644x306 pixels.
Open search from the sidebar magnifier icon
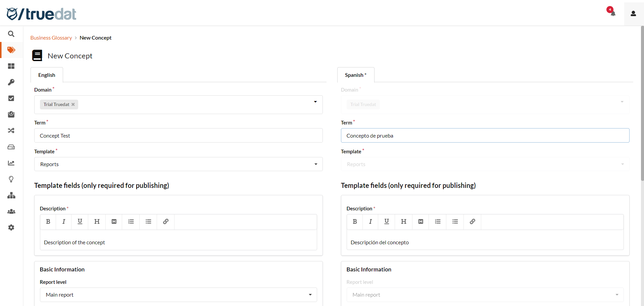coord(11,34)
